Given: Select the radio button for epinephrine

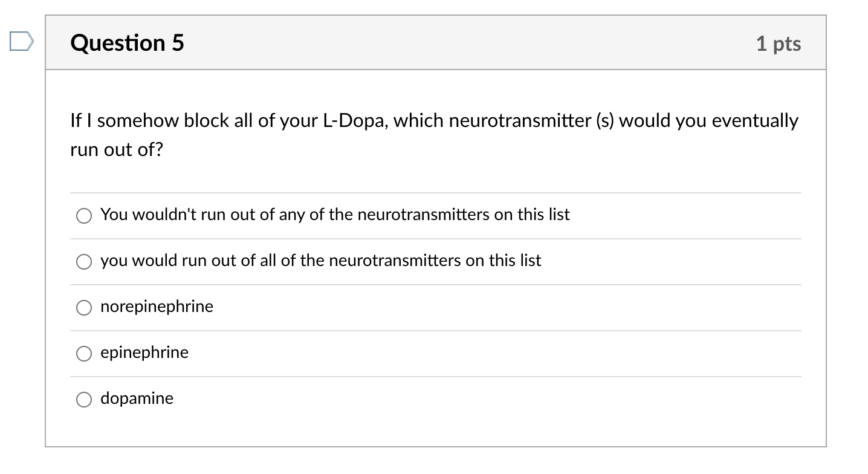Looking at the screenshot, I should [x=84, y=353].
